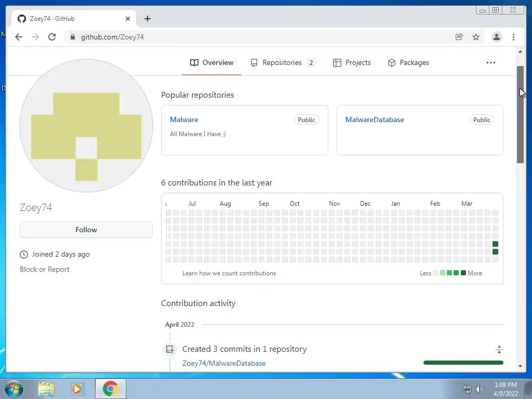Click the Popular repositories heading
The image size is (532, 399).
point(197,95)
